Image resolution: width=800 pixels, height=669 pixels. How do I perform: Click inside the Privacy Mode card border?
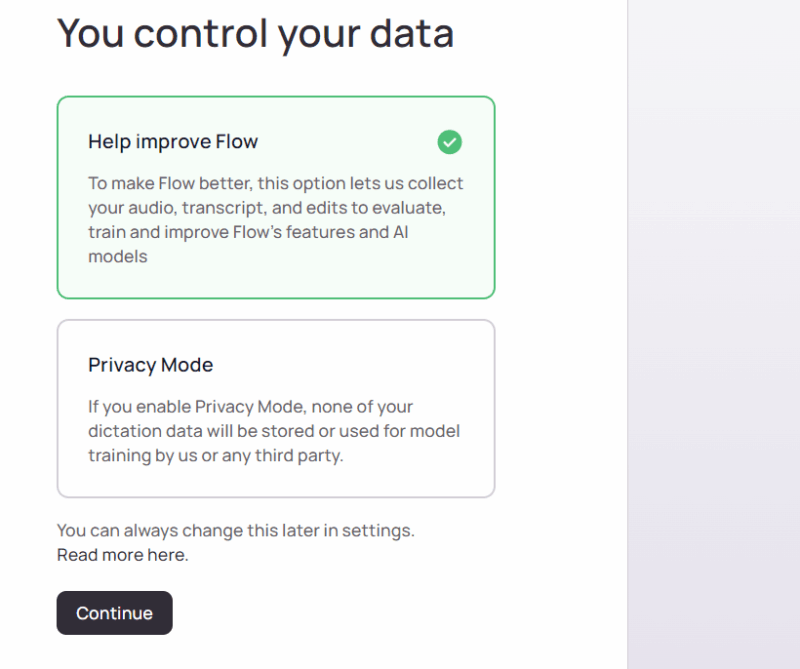[275, 408]
